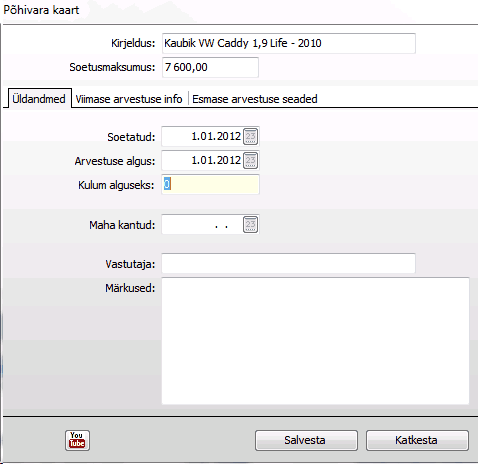Select the Üldandmed tab
Image resolution: width=478 pixels, height=464 pixels.
point(39,99)
